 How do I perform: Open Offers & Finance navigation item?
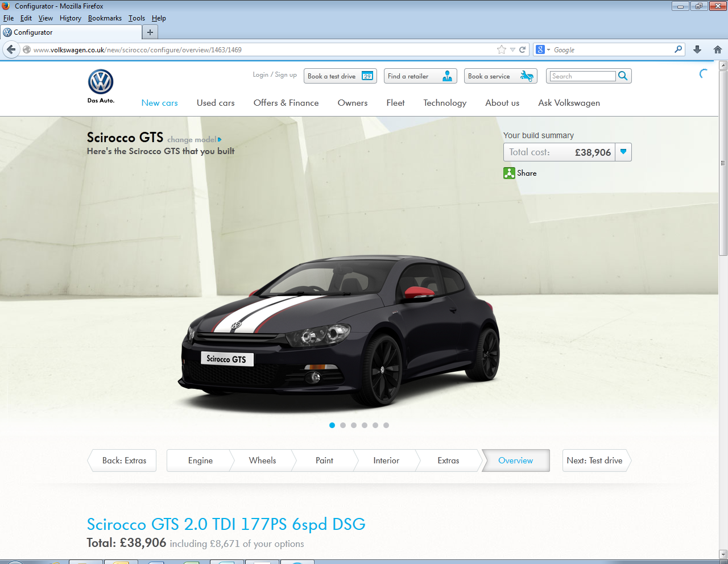286,103
